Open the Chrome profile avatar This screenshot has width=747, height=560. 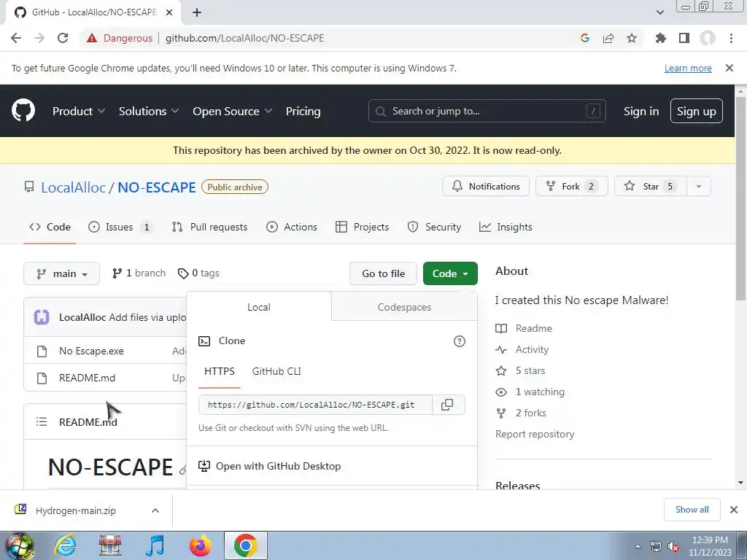[x=708, y=38]
